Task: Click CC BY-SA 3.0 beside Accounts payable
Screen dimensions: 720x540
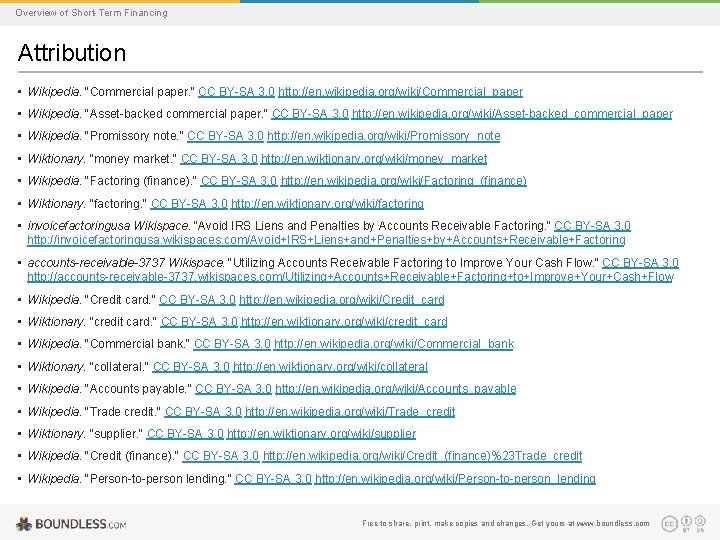Action: (x=233, y=389)
